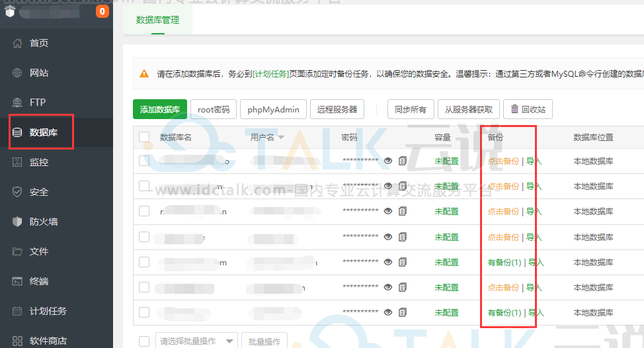The height and width of the screenshot is (348, 644).
Task: Sort by the 用户名 column arrow
Action: [281, 138]
